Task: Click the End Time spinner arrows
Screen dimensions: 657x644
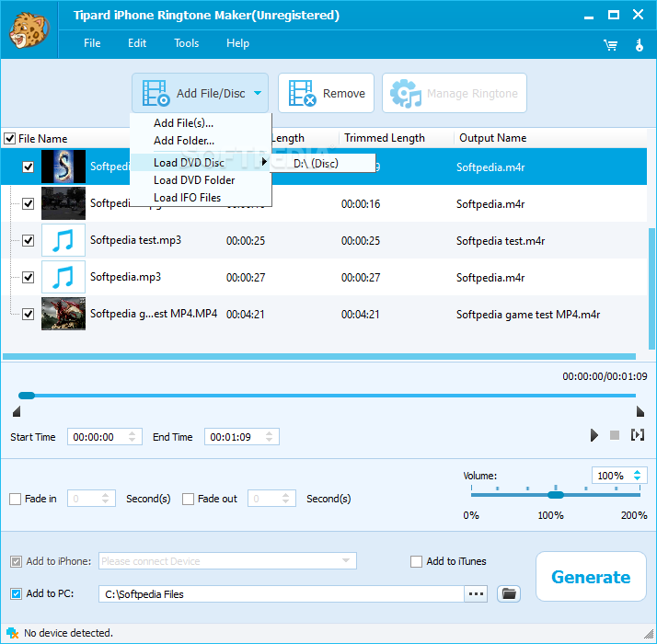Action: pos(269,437)
